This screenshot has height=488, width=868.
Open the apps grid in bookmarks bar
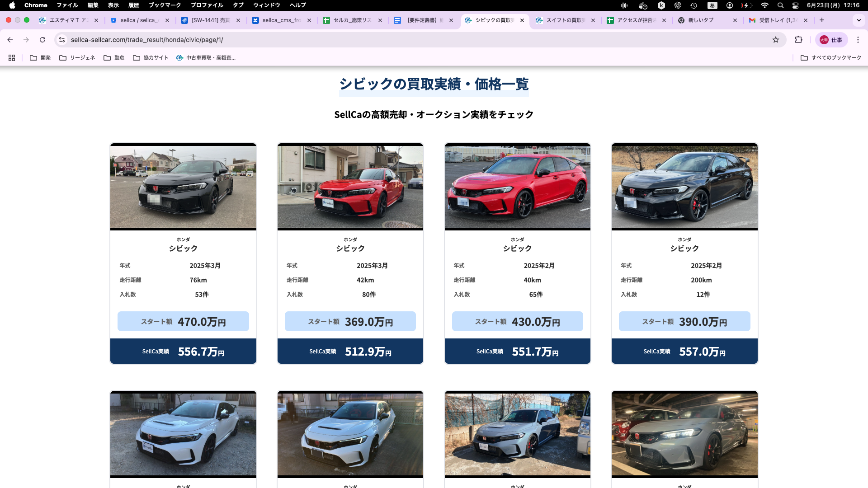click(x=12, y=58)
